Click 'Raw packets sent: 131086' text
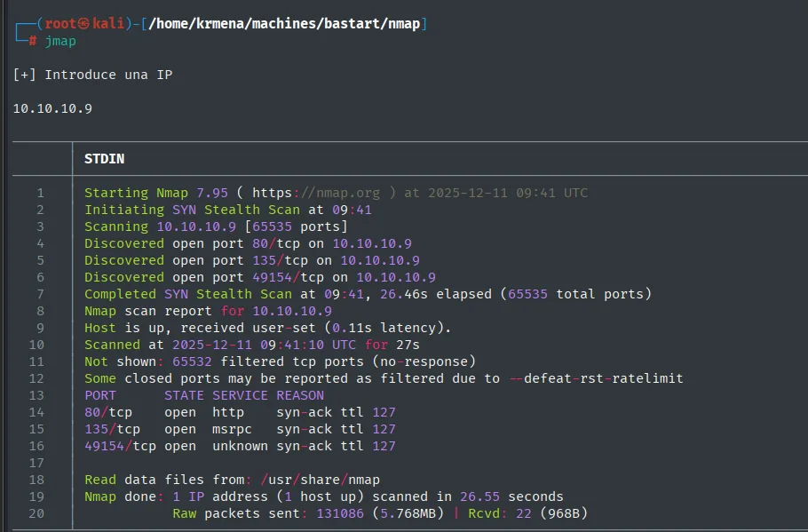The width and height of the screenshot is (808, 532). tap(268, 513)
